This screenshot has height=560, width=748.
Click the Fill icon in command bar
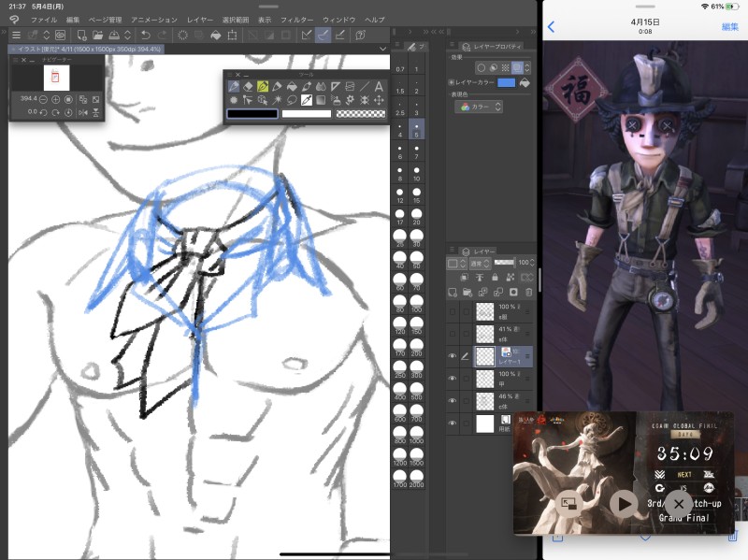(x=216, y=35)
